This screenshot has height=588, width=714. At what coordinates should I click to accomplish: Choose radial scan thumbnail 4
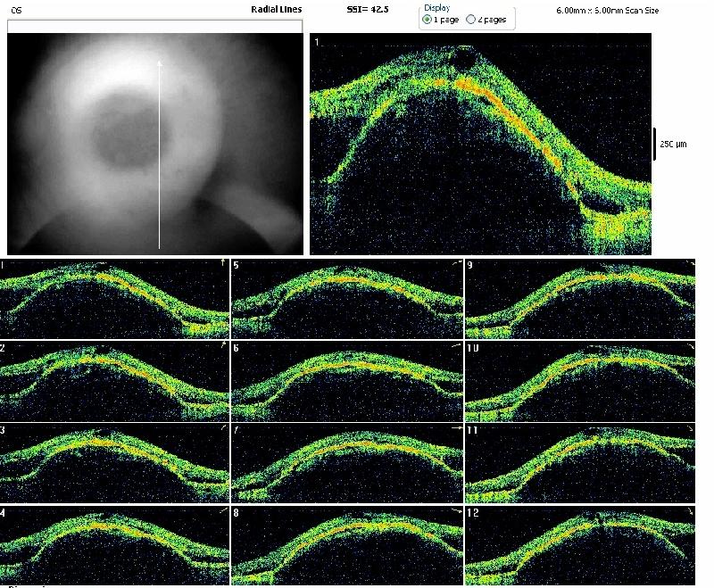pyautogui.click(x=114, y=544)
